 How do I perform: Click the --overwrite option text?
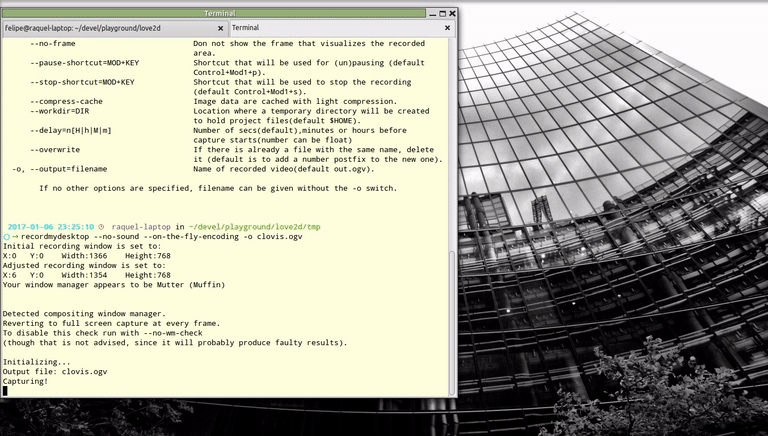click(55, 150)
